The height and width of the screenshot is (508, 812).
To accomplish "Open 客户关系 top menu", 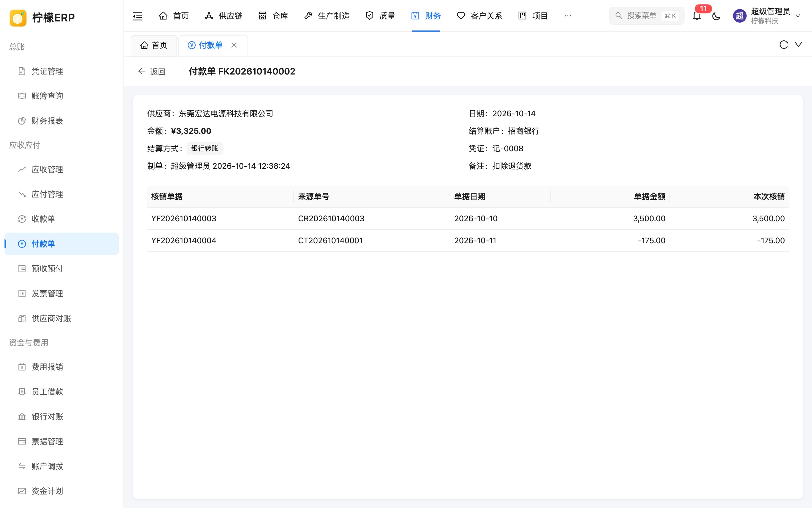I will point(479,16).
